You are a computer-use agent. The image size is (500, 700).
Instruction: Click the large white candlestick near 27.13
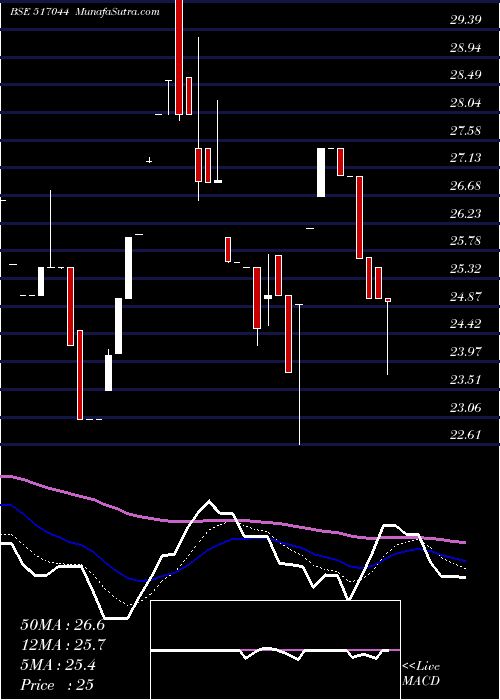click(321, 172)
